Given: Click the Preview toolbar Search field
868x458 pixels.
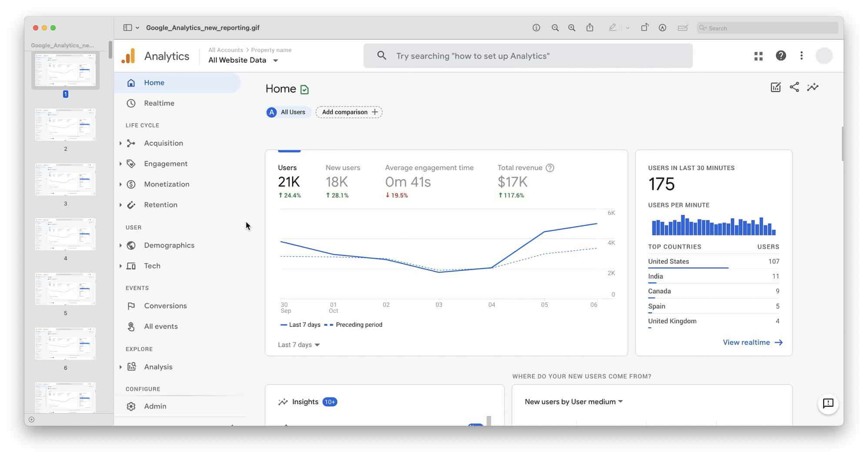Looking at the screenshot, I should 768,28.
